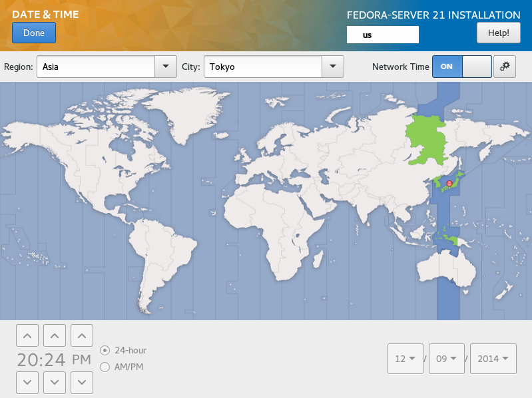Switch AM/PM with the up arrow
This screenshot has width=532, height=398.
point(82,335)
